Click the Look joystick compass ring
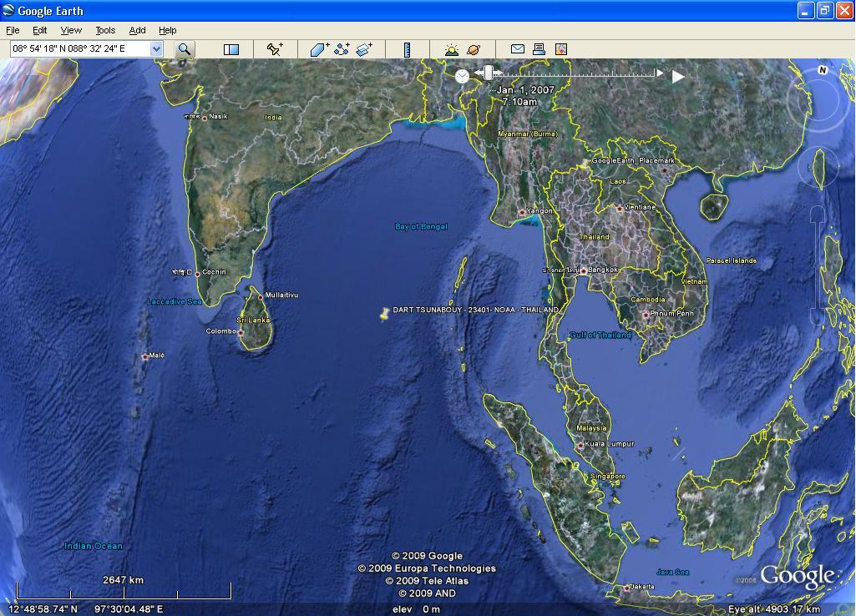The height and width of the screenshot is (616, 856). [x=819, y=101]
